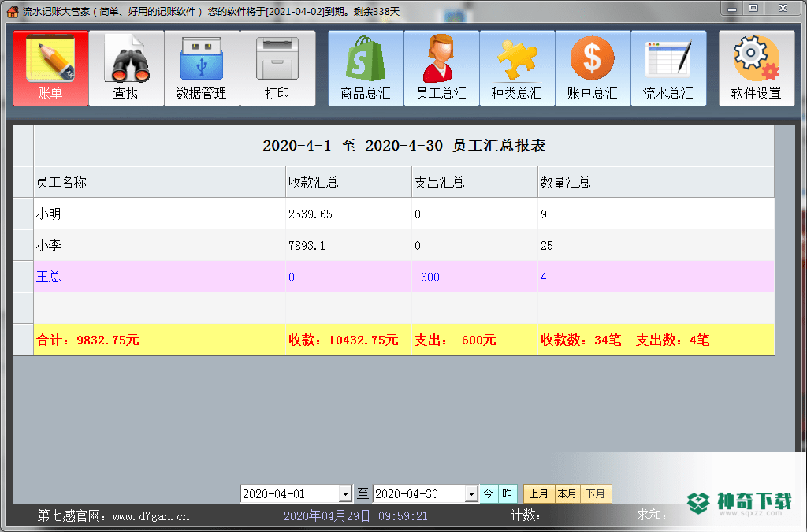Open 数据管理 USB data management
807x532 pixels.
point(202,69)
